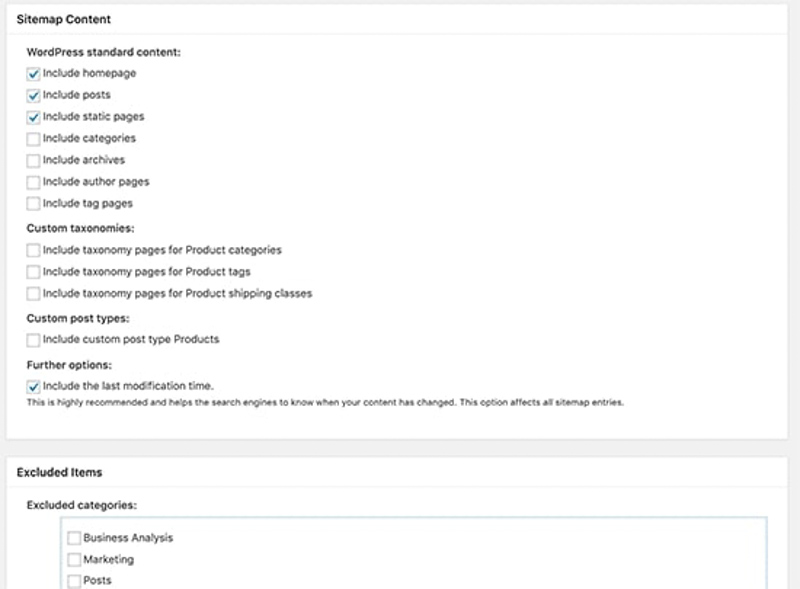Viewport: 800px width, 589px height.
Task: Disable Include static pages option
Action: [x=34, y=117]
